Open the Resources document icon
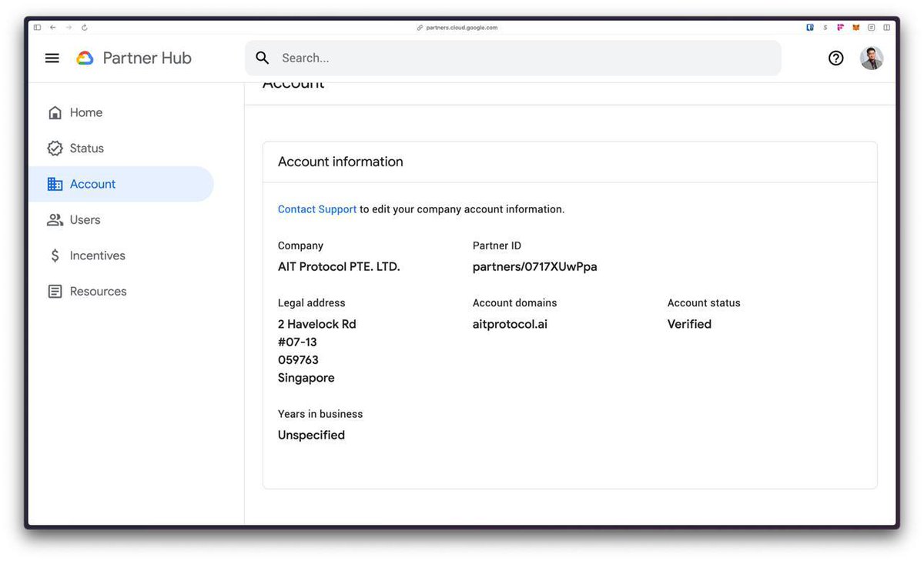This screenshot has height=561, width=924. click(55, 291)
